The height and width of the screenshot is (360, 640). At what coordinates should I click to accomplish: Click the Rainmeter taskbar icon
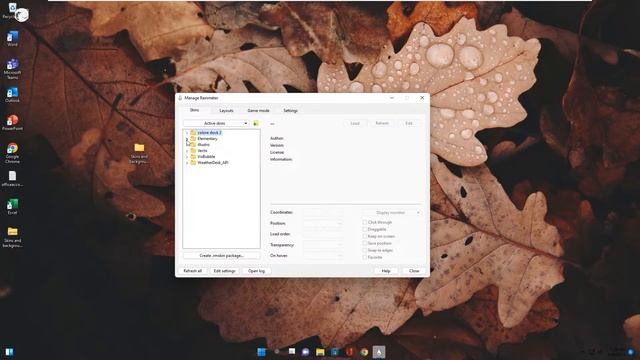379,352
